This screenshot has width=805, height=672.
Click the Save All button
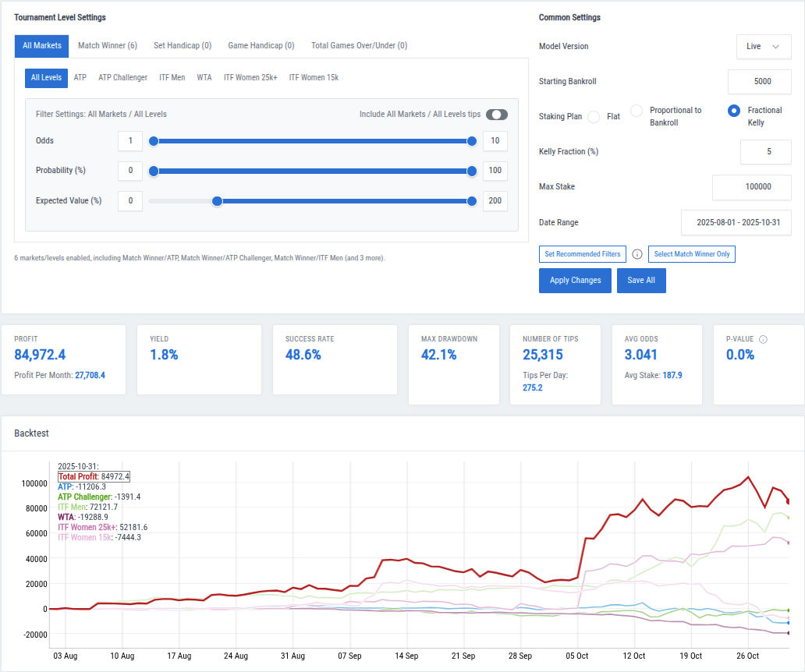coord(641,280)
